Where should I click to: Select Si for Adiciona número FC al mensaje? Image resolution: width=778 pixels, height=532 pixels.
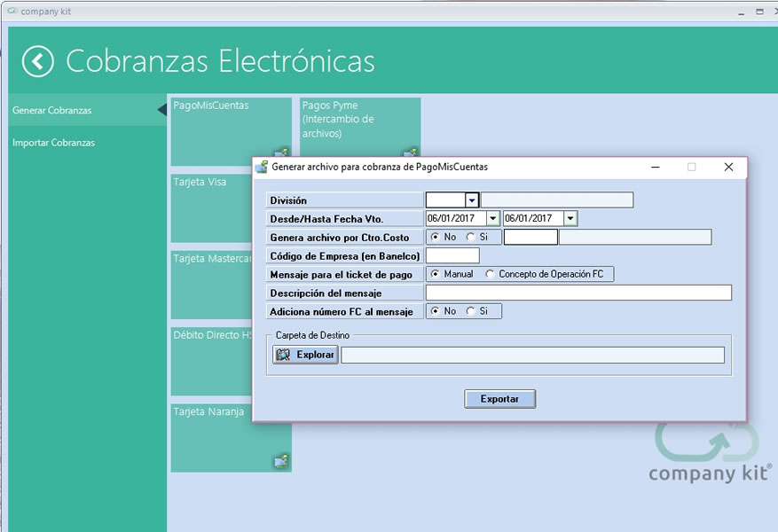470,311
